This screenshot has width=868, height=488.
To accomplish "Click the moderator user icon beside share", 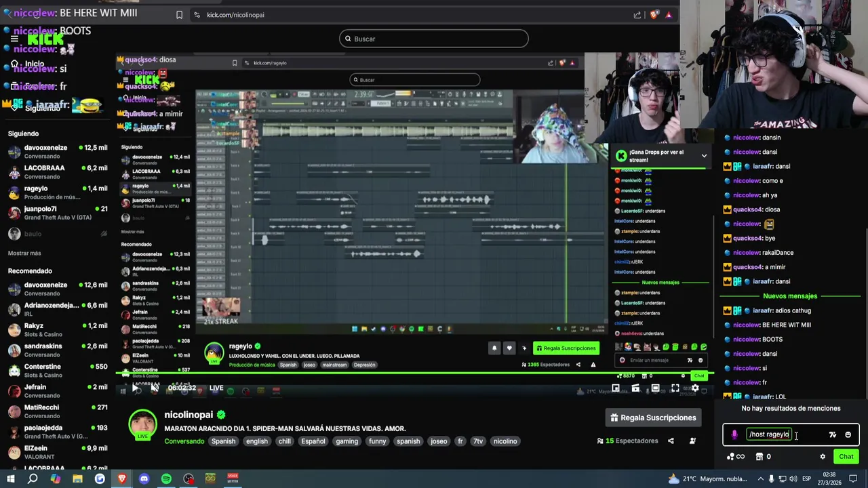I will pos(692,441).
